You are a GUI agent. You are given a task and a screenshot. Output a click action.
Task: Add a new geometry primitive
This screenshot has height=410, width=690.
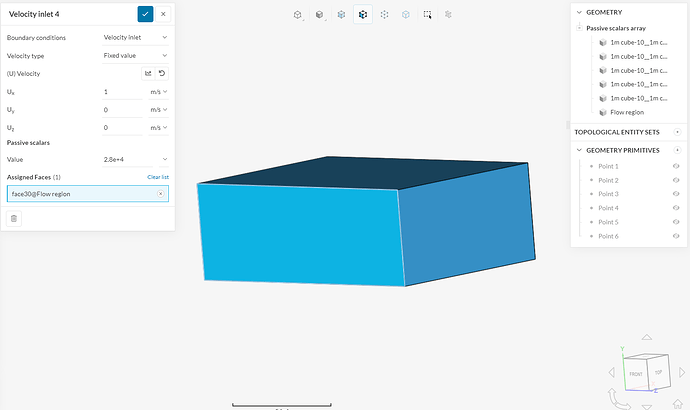pyautogui.click(x=677, y=150)
